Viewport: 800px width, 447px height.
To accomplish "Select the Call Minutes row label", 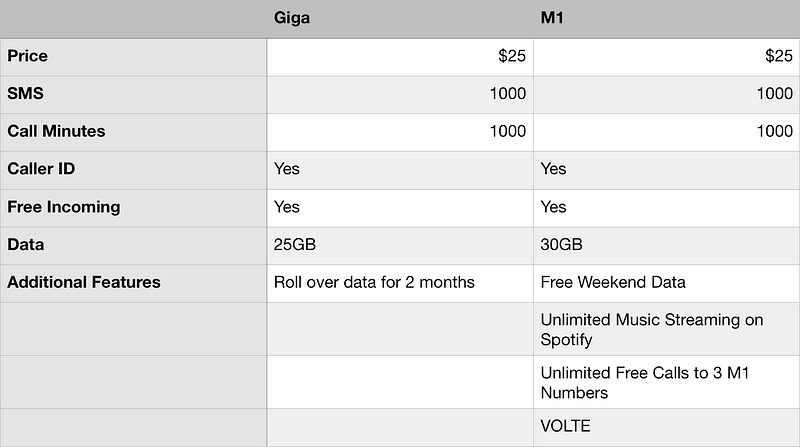I will [133, 131].
